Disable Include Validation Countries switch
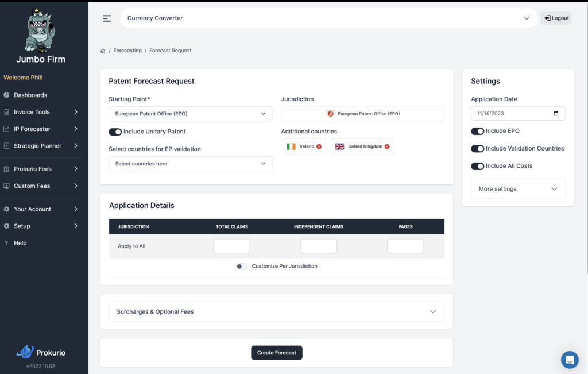The height and width of the screenshot is (374, 588). pyautogui.click(x=477, y=149)
